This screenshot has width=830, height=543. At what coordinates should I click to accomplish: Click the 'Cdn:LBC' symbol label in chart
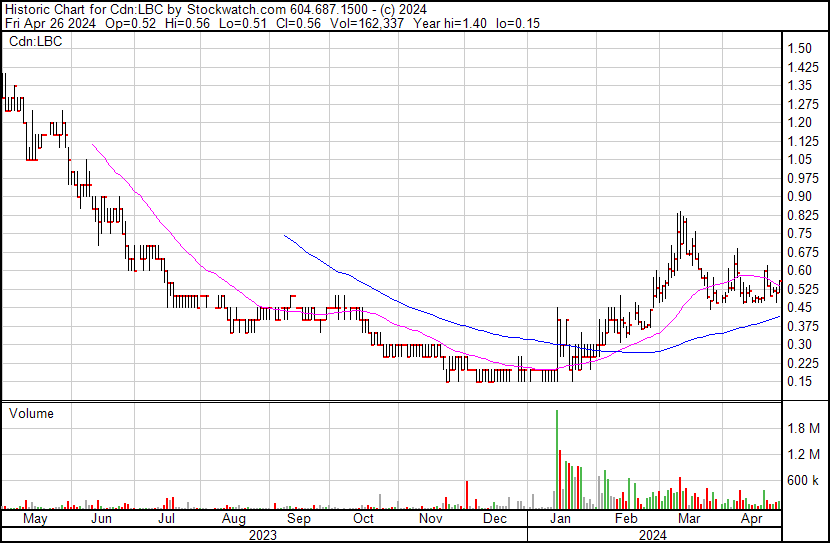[35, 41]
